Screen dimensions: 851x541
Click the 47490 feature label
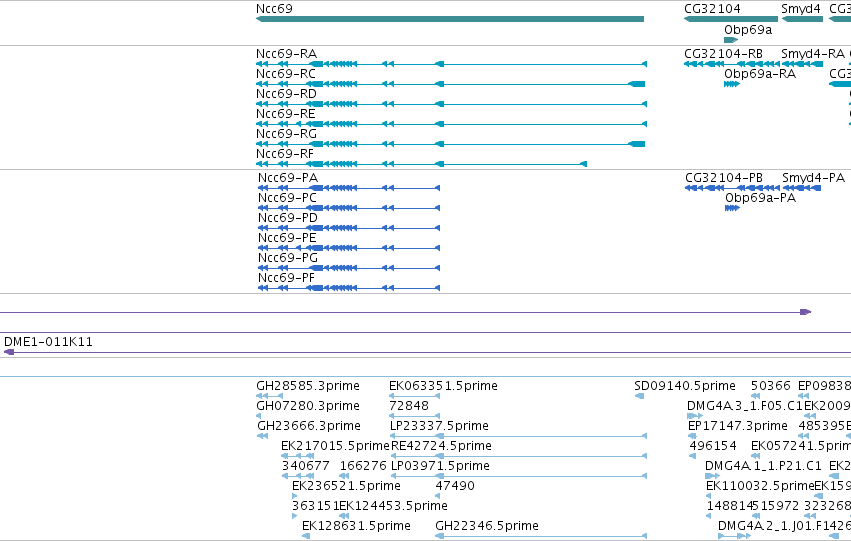pyautogui.click(x=455, y=486)
